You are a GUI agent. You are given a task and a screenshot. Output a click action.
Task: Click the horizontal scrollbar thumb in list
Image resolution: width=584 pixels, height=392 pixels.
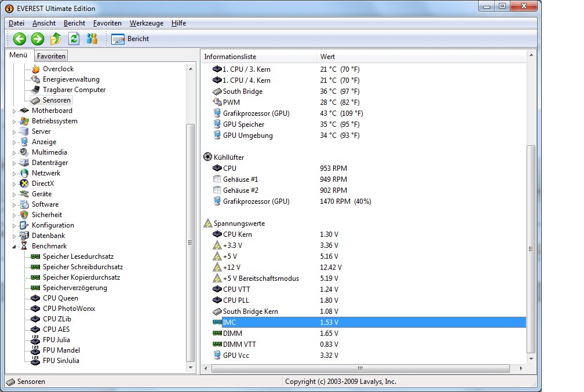(x=360, y=368)
